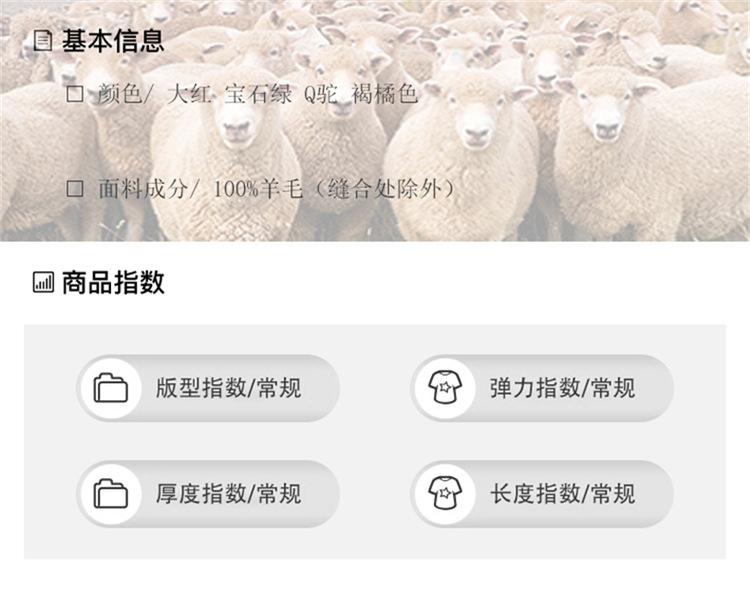Click the bar chart icon beside 商品指数

(43, 282)
